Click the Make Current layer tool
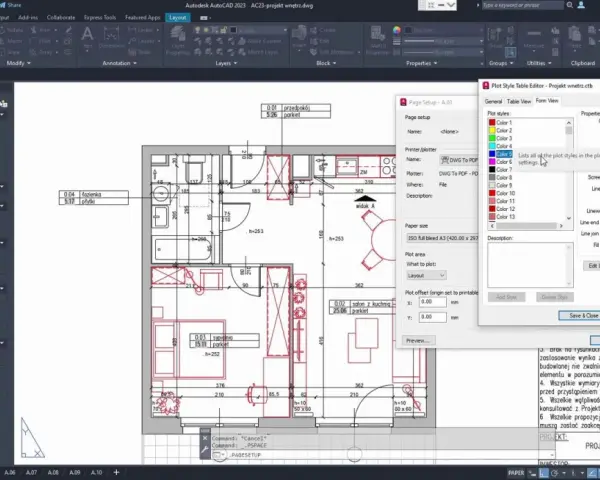The width and height of the screenshot is (600, 480). tap(260, 41)
